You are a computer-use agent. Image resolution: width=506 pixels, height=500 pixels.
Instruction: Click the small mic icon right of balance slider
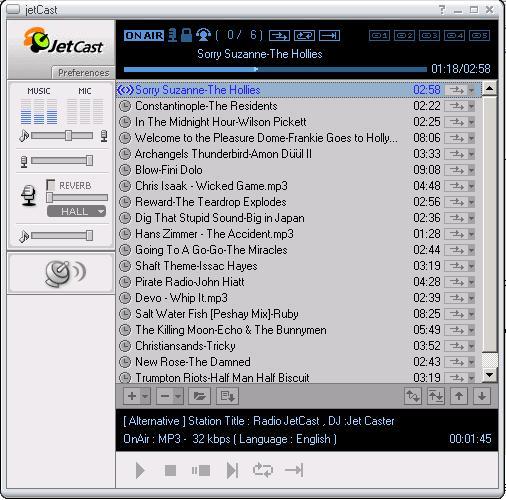pos(104,136)
